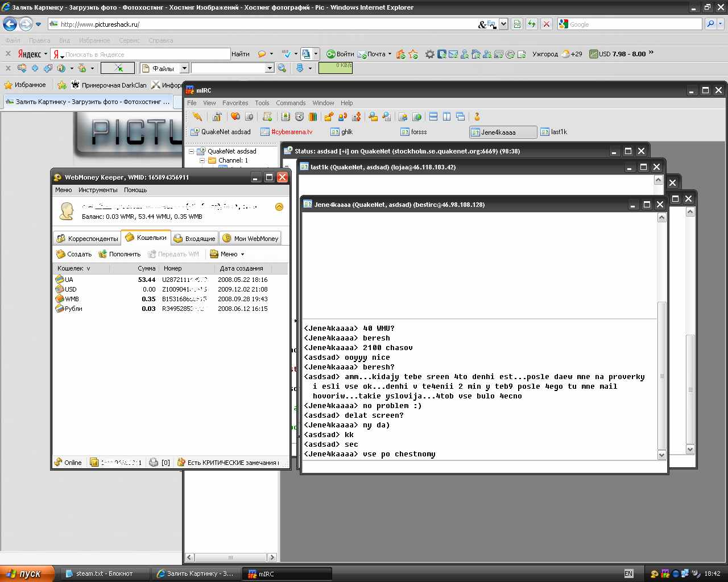Click the Yandex toolbar settings gear icon
The height and width of the screenshot is (582, 728).
click(x=430, y=54)
